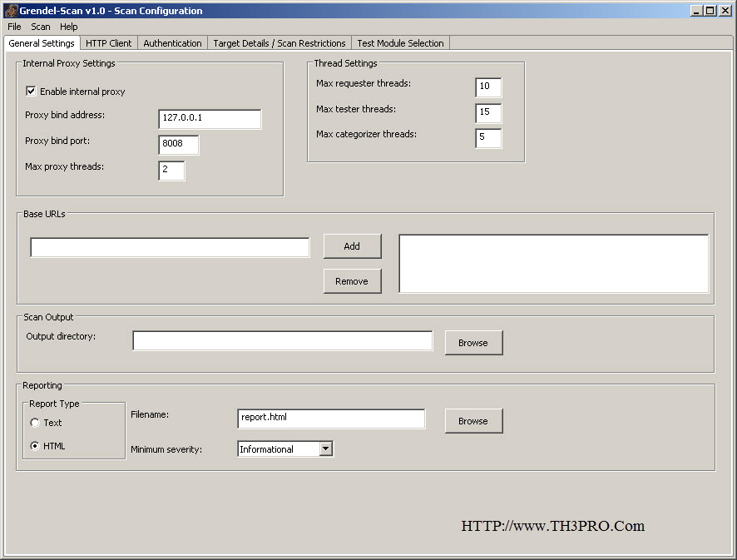Select the Text report type
This screenshot has width=737, height=560.
[x=35, y=423]
